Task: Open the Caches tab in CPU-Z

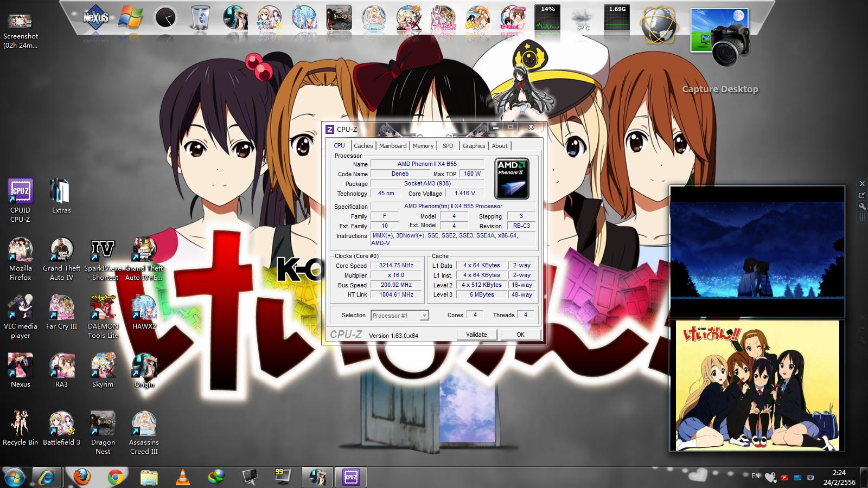Action: click(x=363, y=146)
